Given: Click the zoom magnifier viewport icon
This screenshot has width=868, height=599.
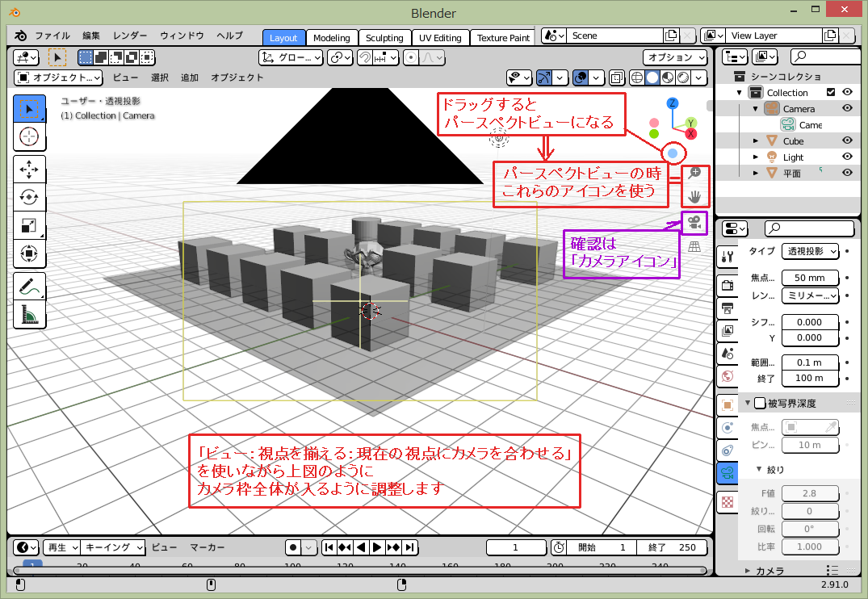Looking at the screenshot, I should 694,174.
